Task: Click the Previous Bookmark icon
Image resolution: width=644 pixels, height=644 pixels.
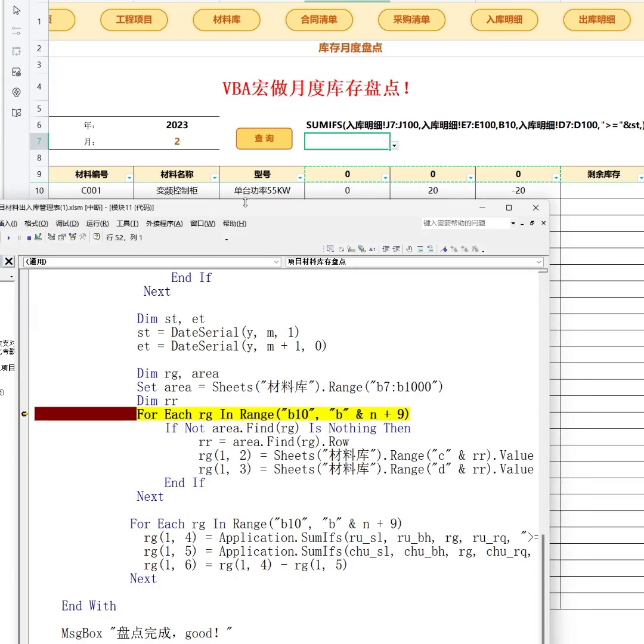Action: [465, 249]
